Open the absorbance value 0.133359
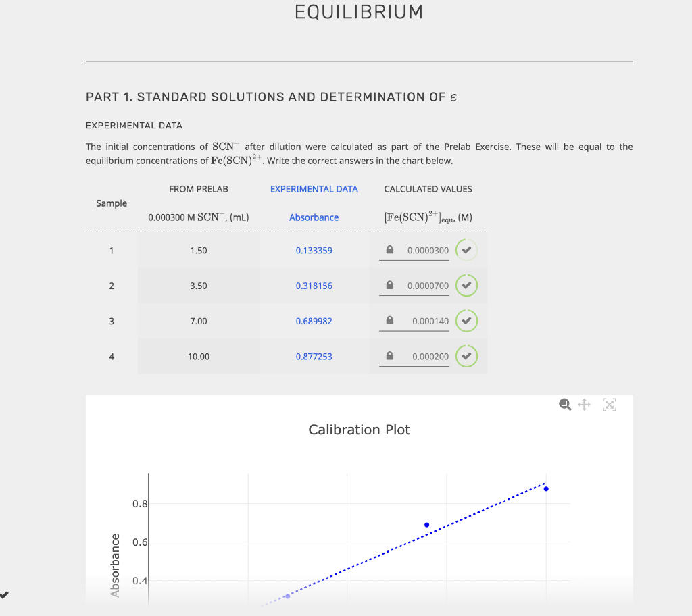 pos(314,250)
